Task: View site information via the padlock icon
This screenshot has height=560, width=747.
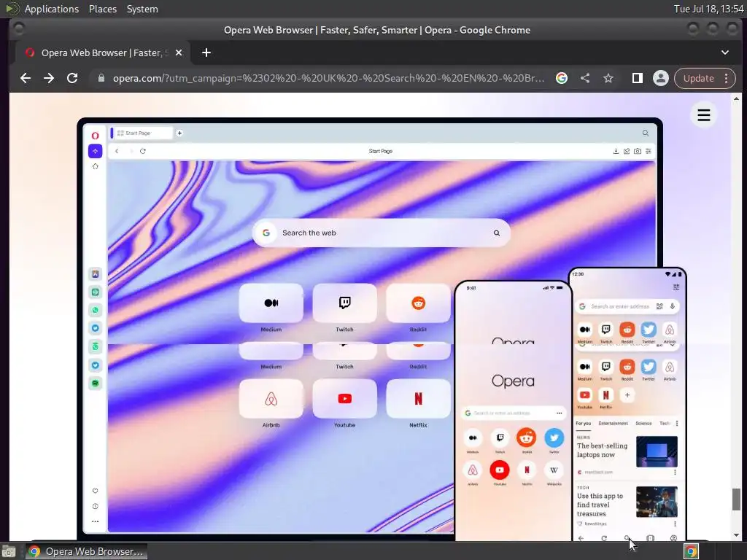Action: (x=101, y=78)
